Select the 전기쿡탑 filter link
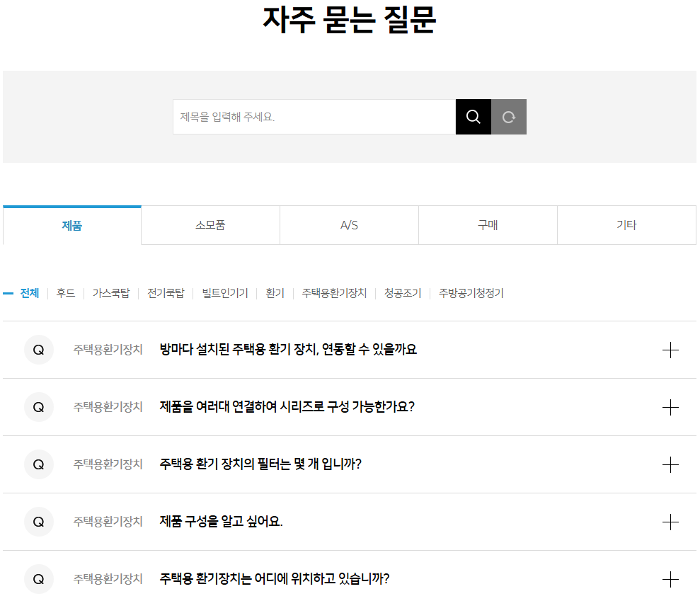Screen dimensions: 700x601 165,293
